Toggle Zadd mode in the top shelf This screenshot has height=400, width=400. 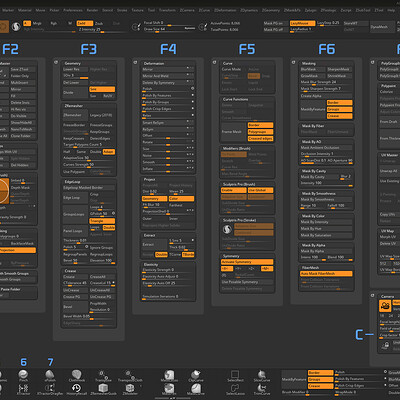click(x=85, y=23)
